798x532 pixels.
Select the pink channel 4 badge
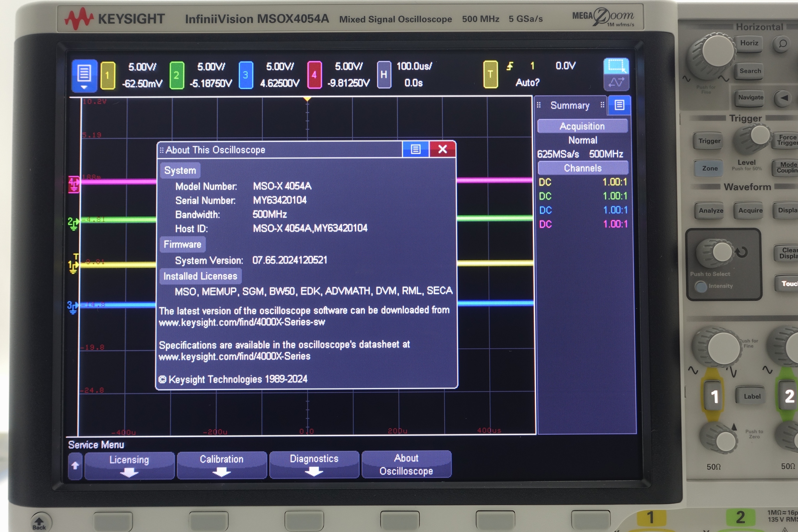pyautogui.click(x=314, y=75)
